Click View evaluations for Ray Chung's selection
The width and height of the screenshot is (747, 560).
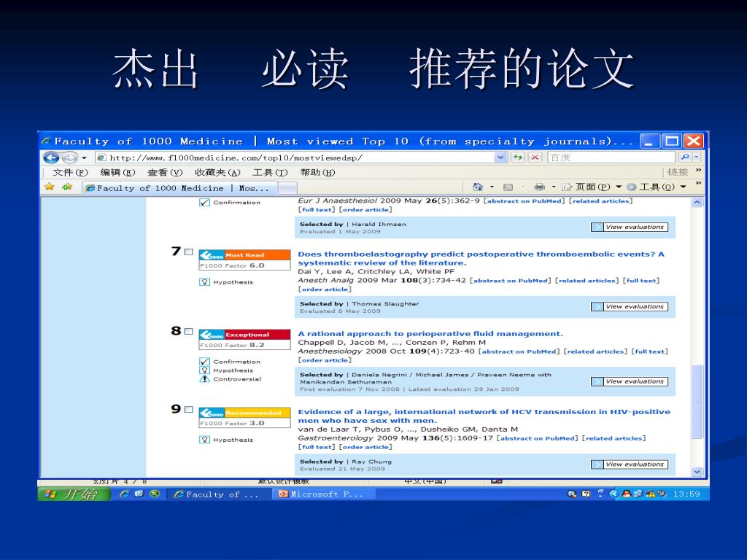click(630, 464)
